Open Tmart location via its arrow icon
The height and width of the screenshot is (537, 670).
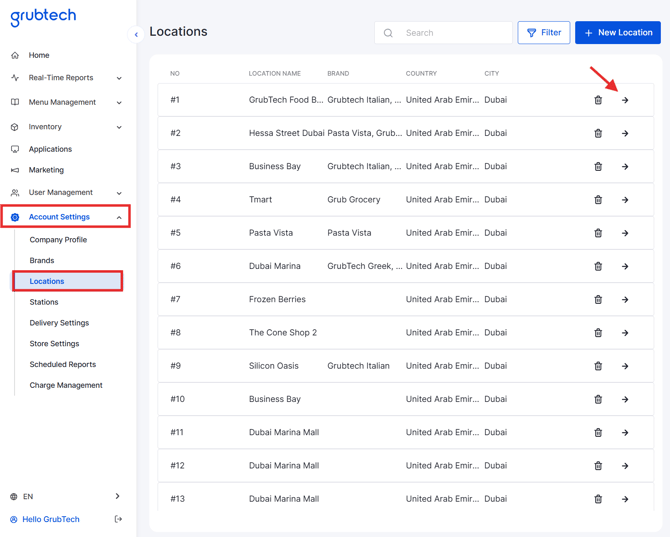click(x=625, y=200)
